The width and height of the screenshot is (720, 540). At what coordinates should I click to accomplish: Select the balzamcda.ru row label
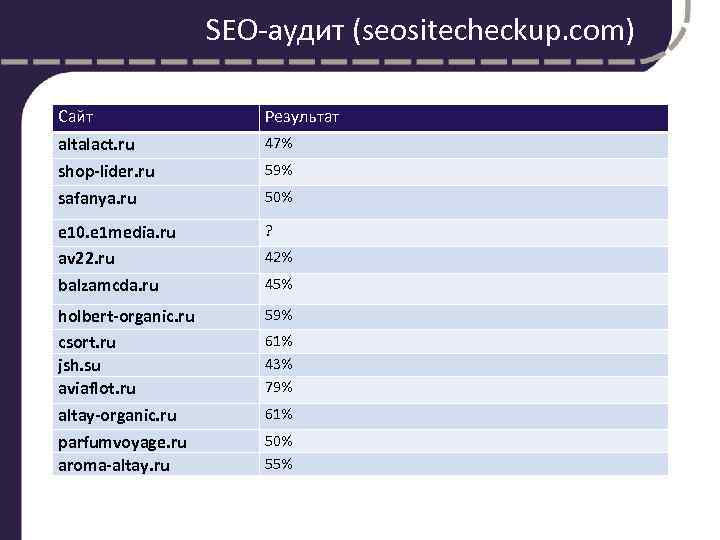[x=108, y=285]
